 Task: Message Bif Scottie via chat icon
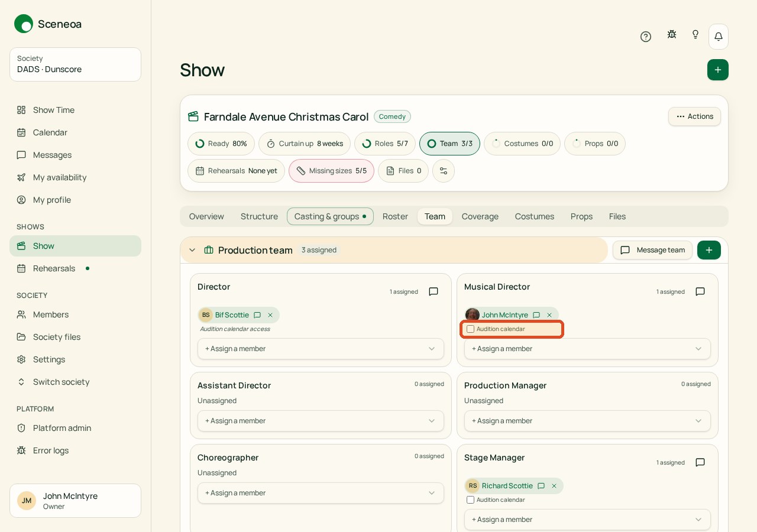point(257,315)
